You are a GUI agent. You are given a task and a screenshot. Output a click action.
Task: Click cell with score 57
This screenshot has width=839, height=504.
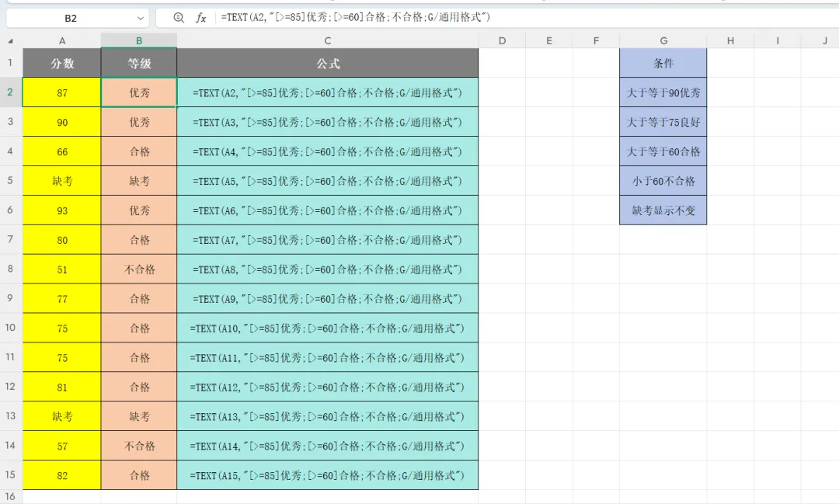click(62, 446)
